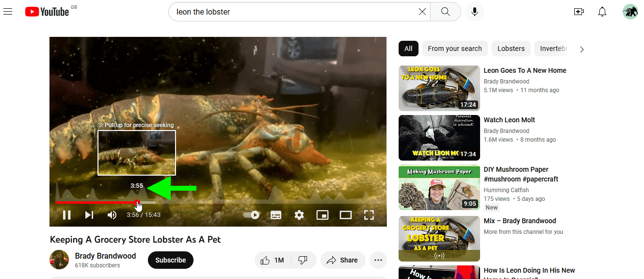Screen dimensions: 644x279
Task: Click the video title text
Action: point(135,240)
